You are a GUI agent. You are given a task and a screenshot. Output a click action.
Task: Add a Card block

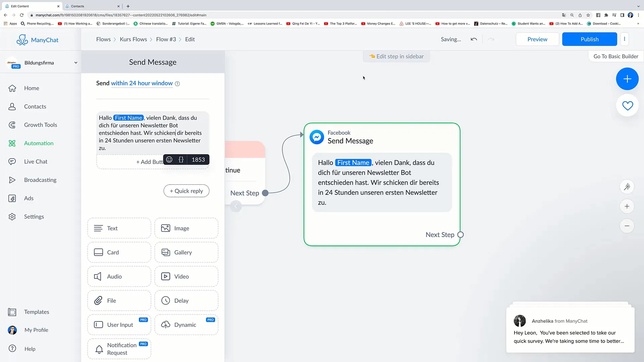coord(119,252)
